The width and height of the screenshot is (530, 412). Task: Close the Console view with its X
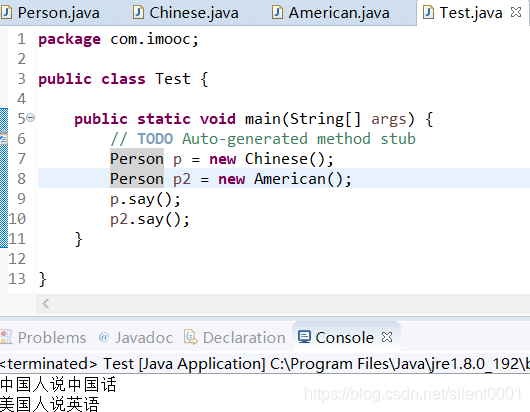[387, 337]
